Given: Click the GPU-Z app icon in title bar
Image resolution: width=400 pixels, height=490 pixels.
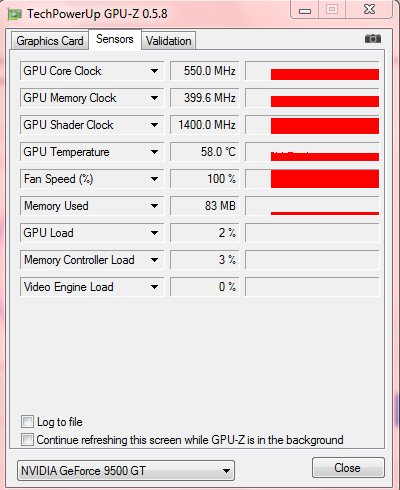Looking at the screenshot, I should pyautogui.click(x=14, y=14).
